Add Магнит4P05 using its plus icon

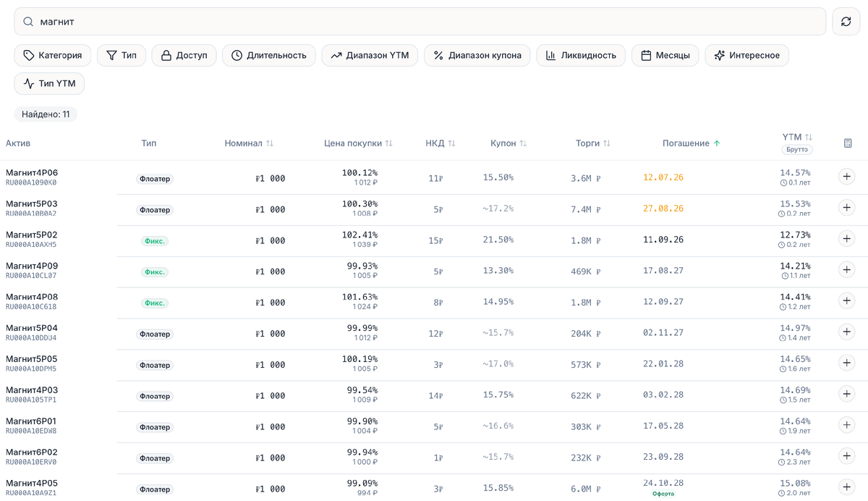[x=847, y=487]
